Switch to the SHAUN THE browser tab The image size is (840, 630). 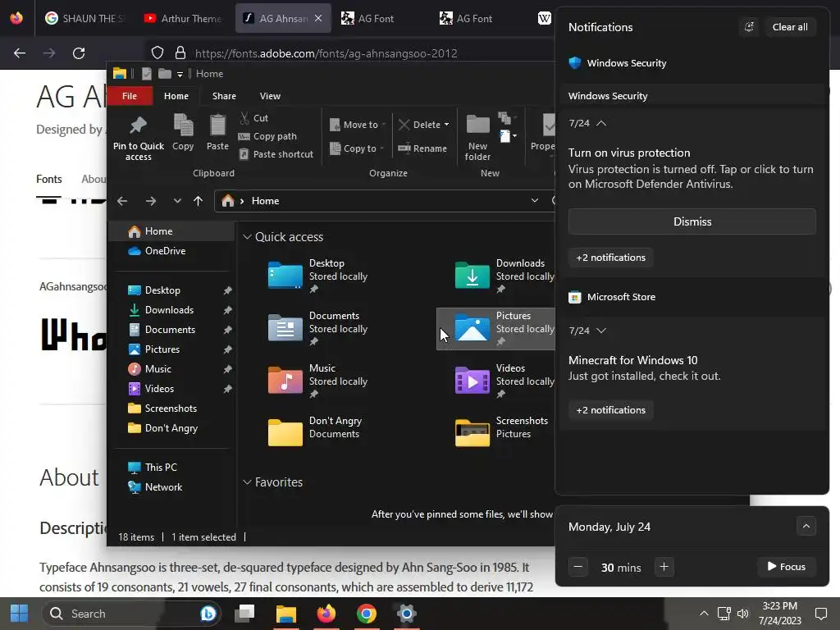pyautogui.click(x=85, y=18)
